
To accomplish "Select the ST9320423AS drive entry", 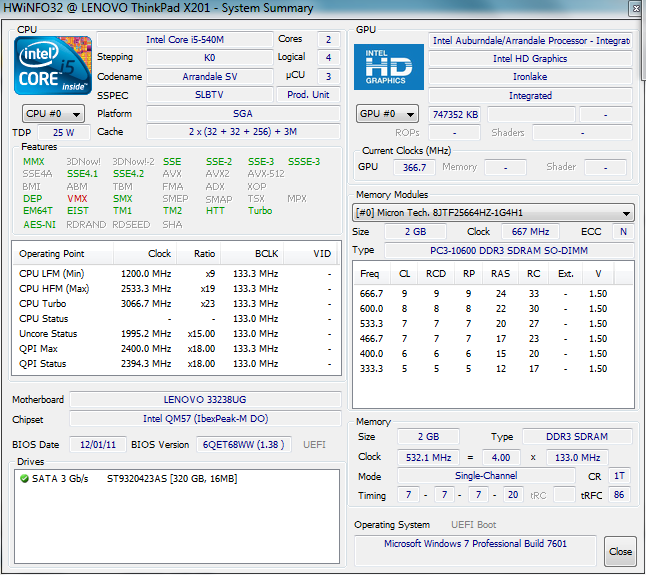I will click(x=170, y=478).
